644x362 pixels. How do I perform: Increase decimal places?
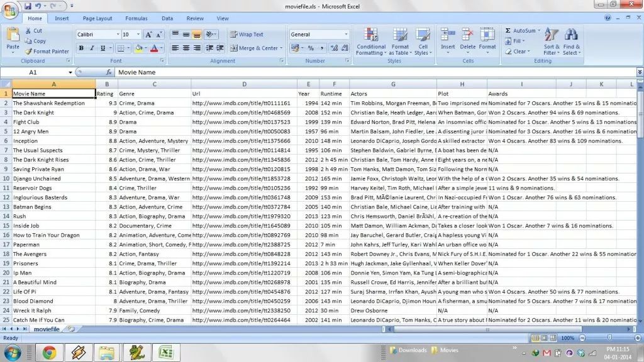pyautogui.click(x=335, y=48)
